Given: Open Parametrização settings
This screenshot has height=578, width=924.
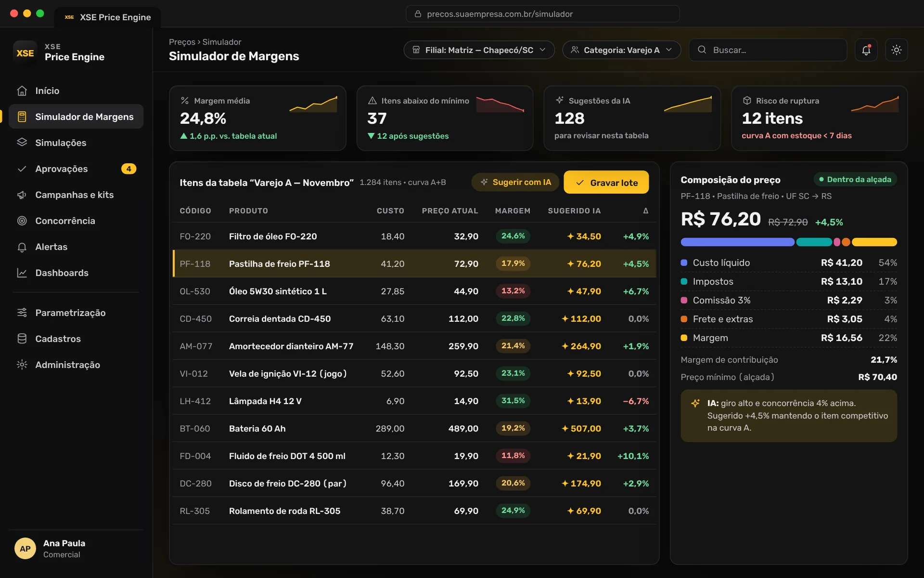Looking at the screenshot, I should coord(76,313).
